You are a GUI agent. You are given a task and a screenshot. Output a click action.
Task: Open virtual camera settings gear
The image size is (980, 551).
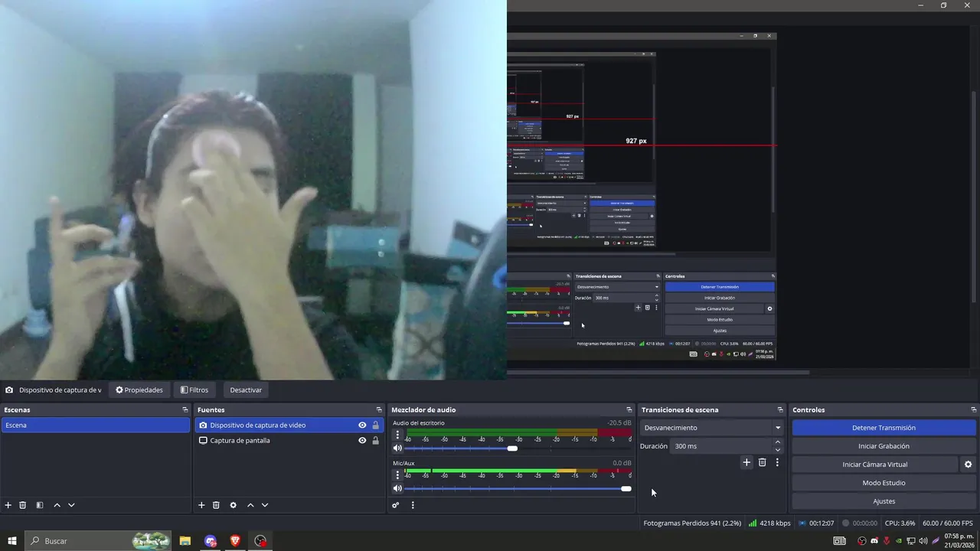pos(968,465)
